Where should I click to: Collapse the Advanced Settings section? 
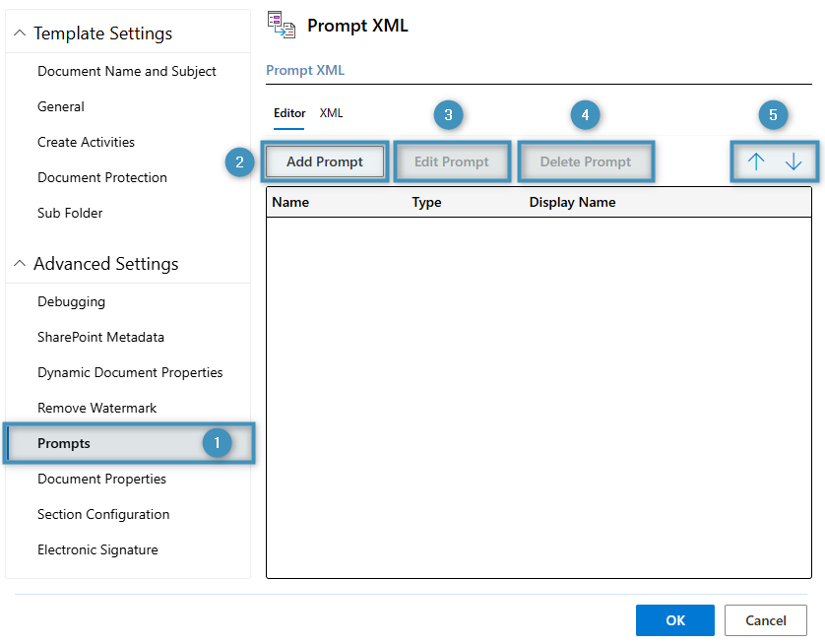[x=19, y=263]
